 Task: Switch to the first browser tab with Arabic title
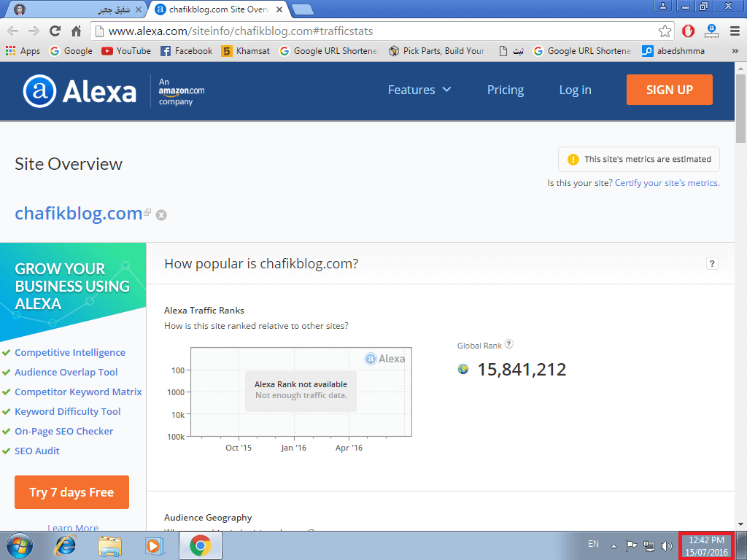(x=76, y=9)
